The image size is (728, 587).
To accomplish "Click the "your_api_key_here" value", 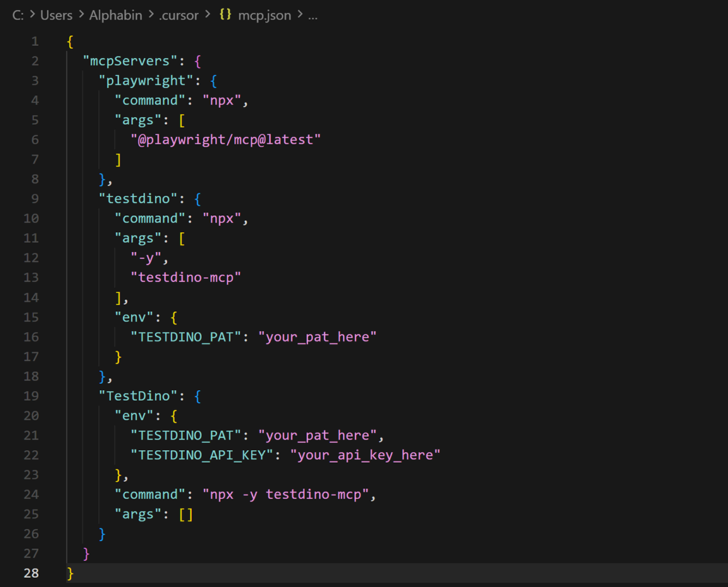I will pyautogui.click(x=365, y=455).
